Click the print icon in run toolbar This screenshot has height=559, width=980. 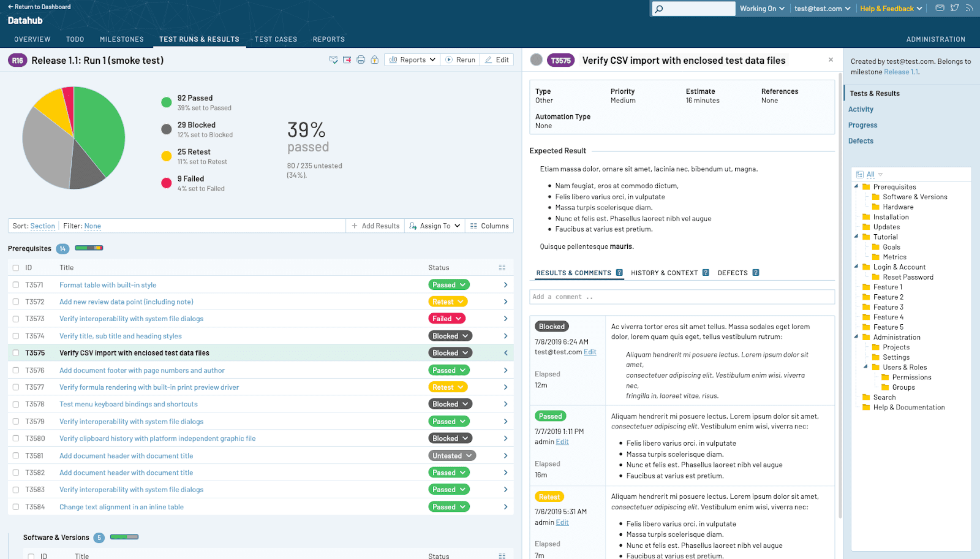click(361, 60)
